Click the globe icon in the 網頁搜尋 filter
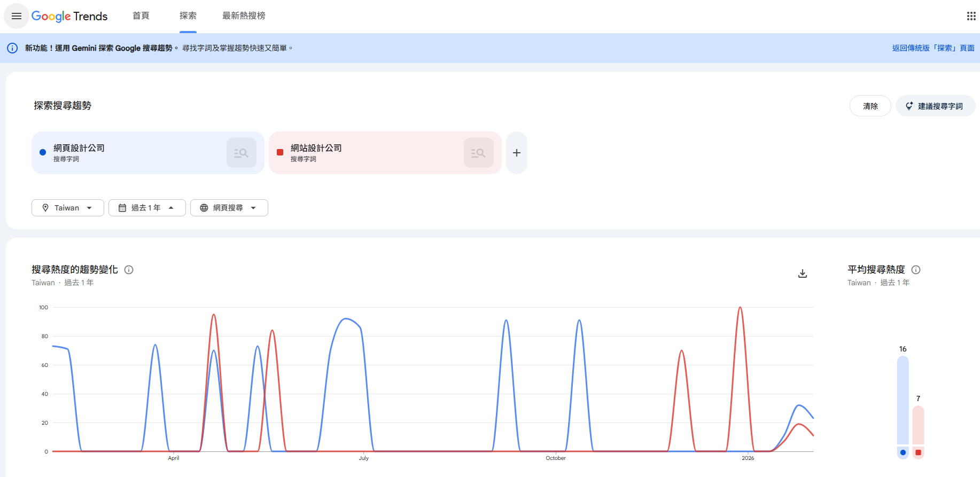The height and width of the screenshot is (477, 980). pos(204,208)
